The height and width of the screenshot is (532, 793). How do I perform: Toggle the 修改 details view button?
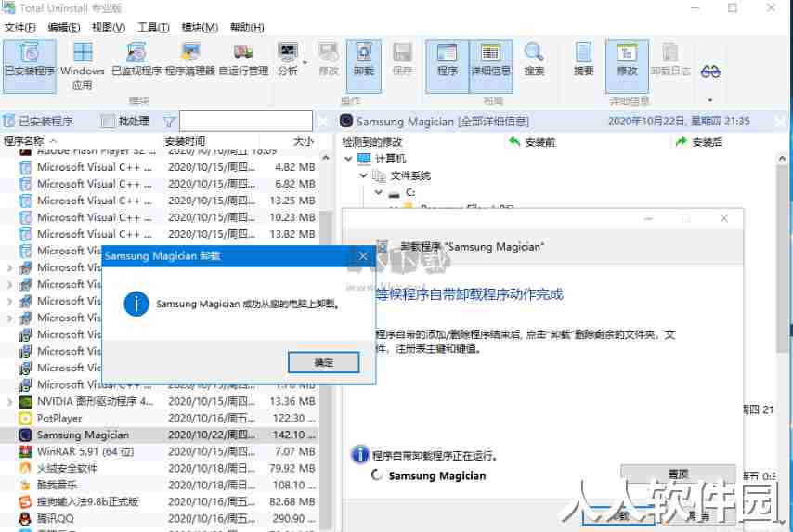click(627, 65)
